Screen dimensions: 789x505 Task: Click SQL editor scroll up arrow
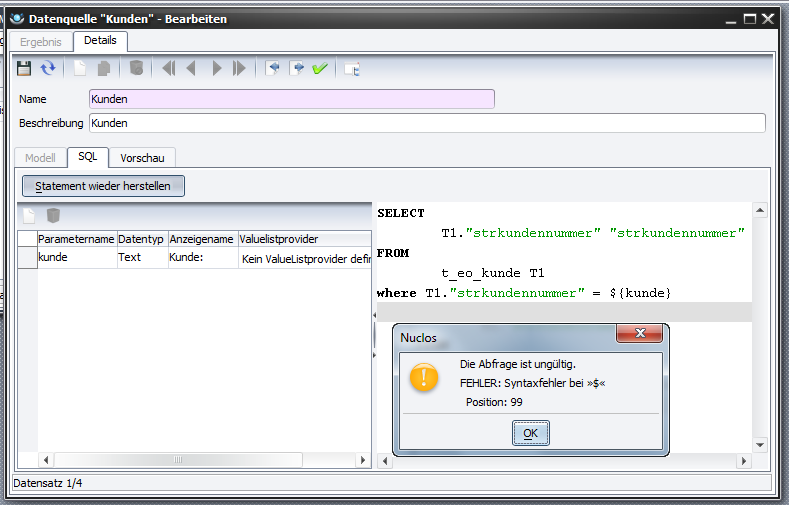(x=760, y=210)
